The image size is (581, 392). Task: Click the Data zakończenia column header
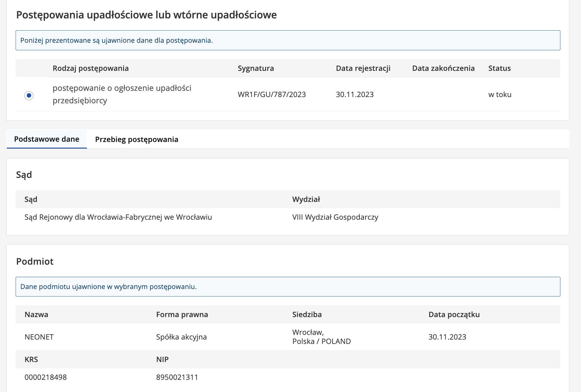(443, 68)
